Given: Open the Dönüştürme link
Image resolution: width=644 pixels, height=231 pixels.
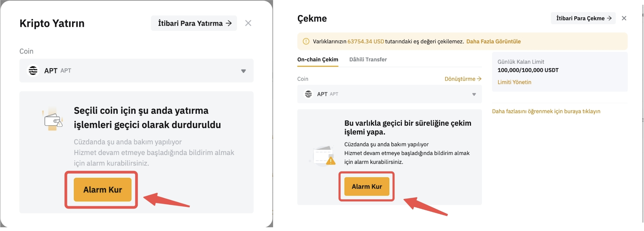Looking at the screenshot, I should (x=463, y=79).
